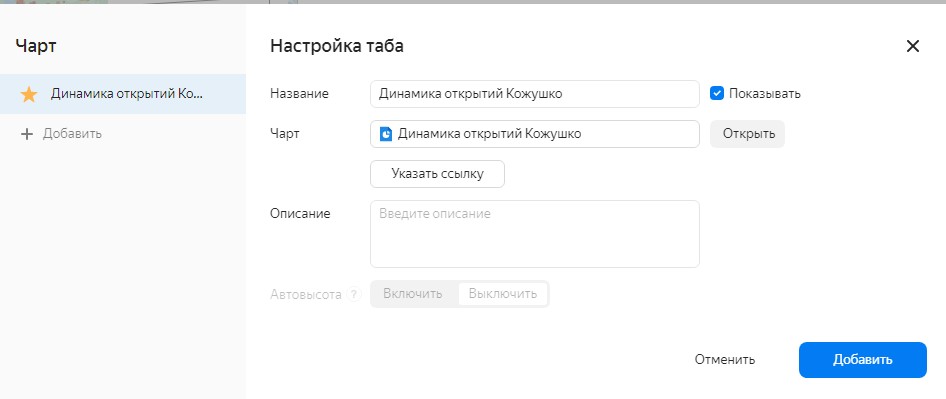Select Выключить for Автовысота

point(503,294)
